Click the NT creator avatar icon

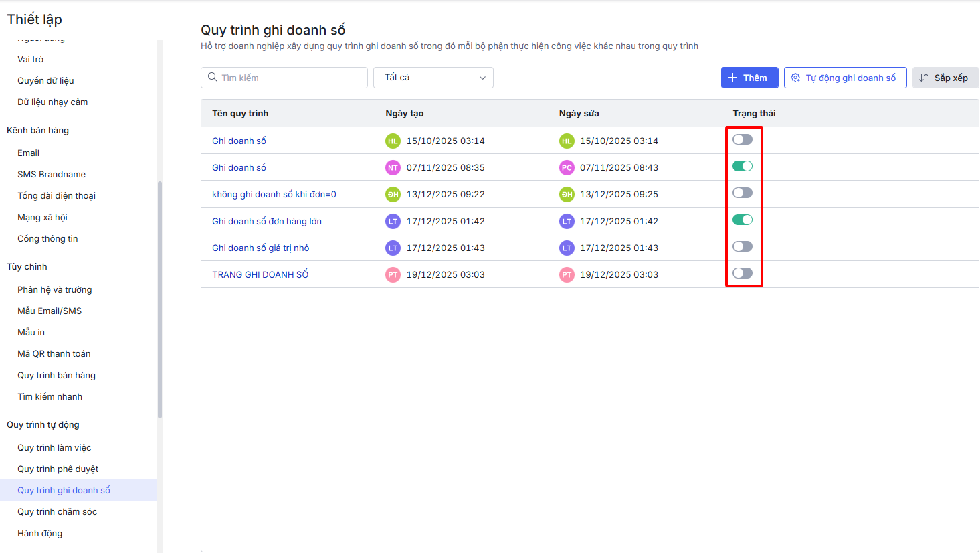(393, 167)
